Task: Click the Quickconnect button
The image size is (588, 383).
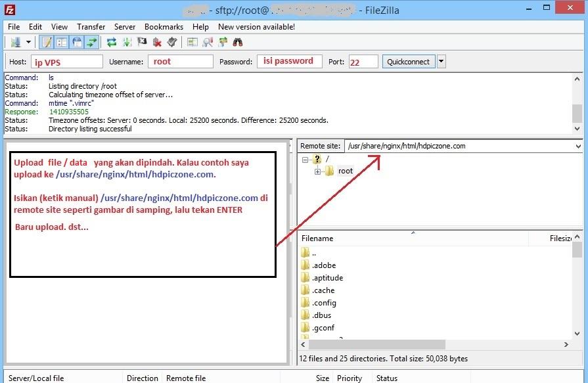Action: coord(409,62)
